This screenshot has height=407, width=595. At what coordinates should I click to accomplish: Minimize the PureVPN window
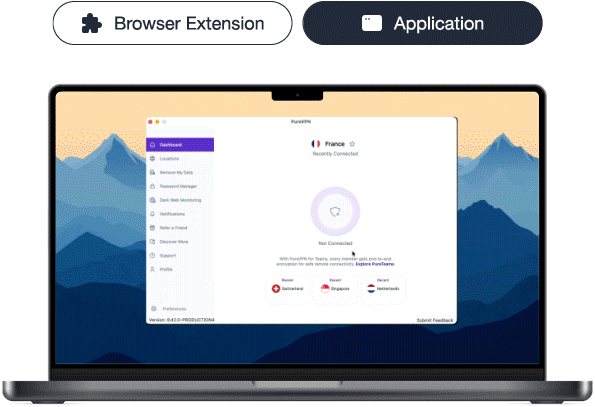click(x=157, y=122)
